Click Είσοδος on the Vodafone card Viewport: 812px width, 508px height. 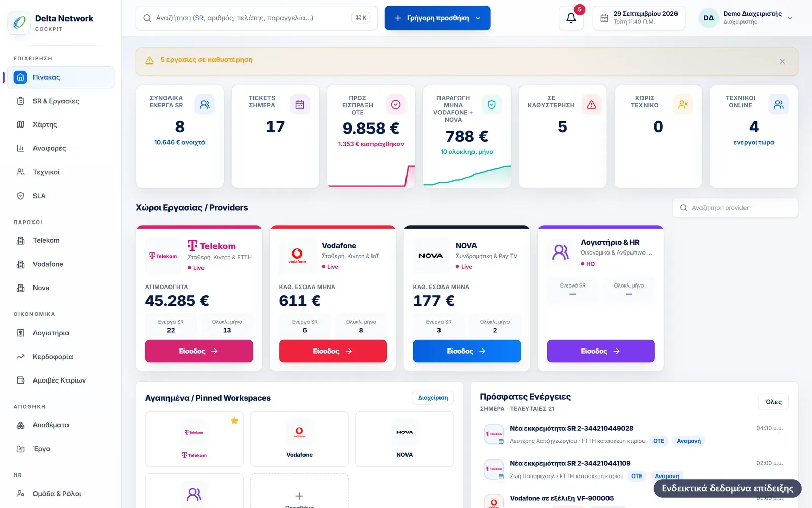pos(333,351)
